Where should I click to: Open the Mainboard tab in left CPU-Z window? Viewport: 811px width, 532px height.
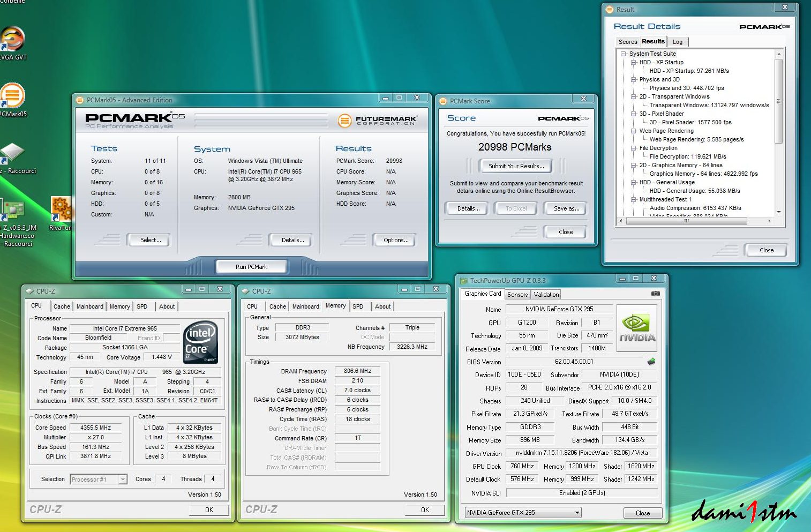click(x=90, y=306)
